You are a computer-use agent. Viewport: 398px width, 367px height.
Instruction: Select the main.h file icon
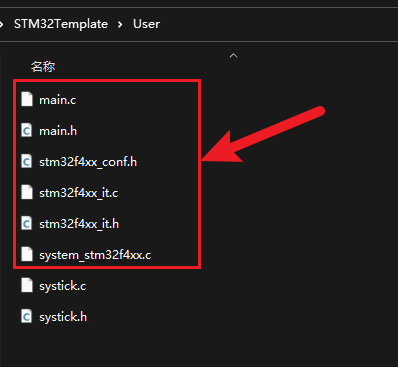pos(27,130)
